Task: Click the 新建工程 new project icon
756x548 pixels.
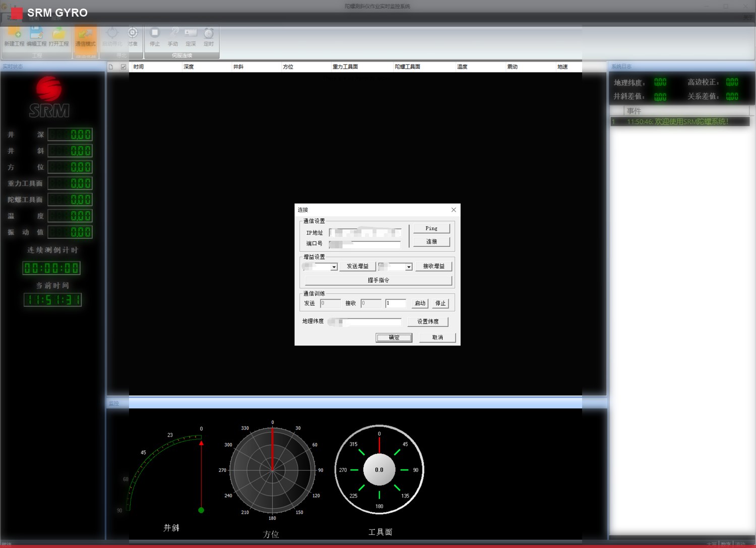Action: pyautogui.click(x=14, y=36)
